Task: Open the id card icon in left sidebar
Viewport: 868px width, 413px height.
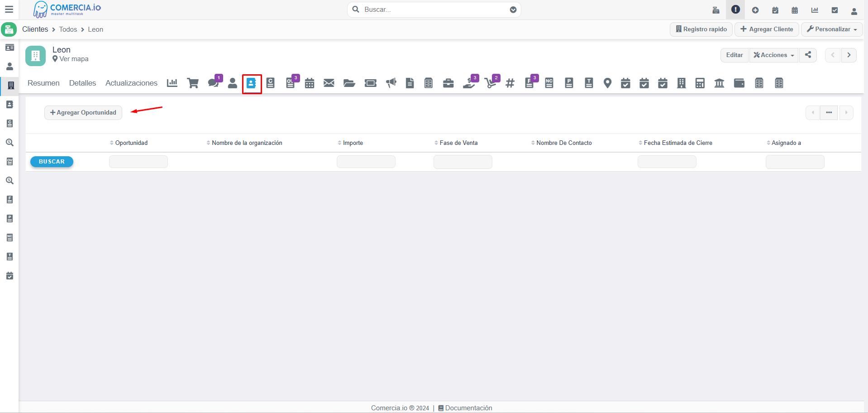Action: [x=10, y=47]
